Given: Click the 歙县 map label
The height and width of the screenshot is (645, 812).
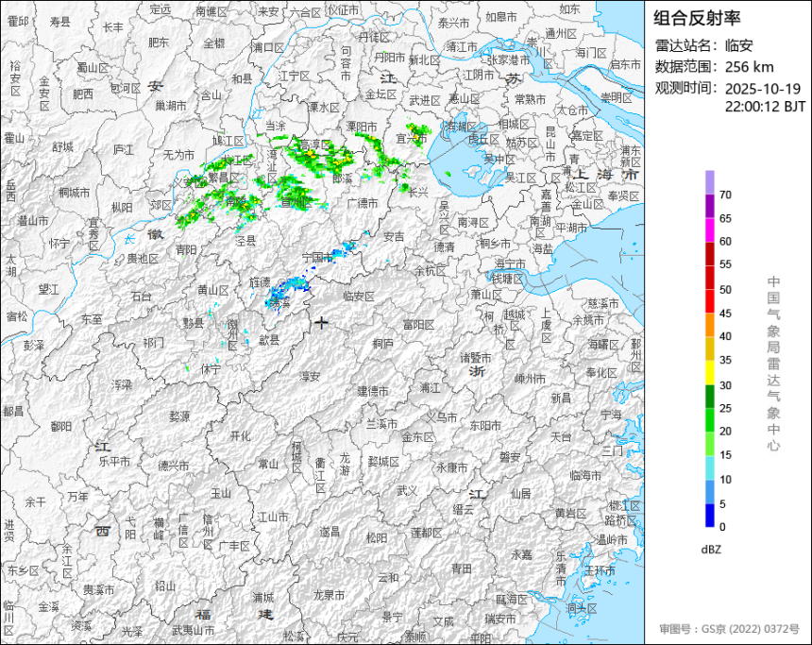Looking at the screenshot, I should 269,340.
